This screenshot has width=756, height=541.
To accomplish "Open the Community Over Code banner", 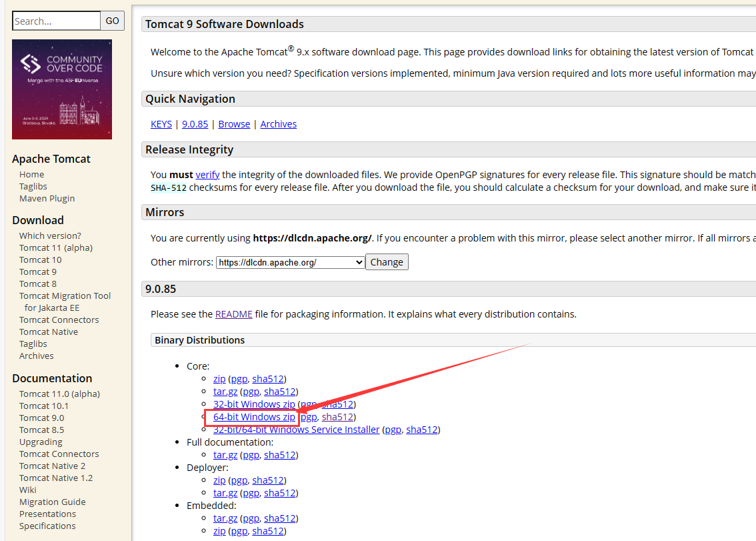I will pyautogui.click(x=62, y=89).
